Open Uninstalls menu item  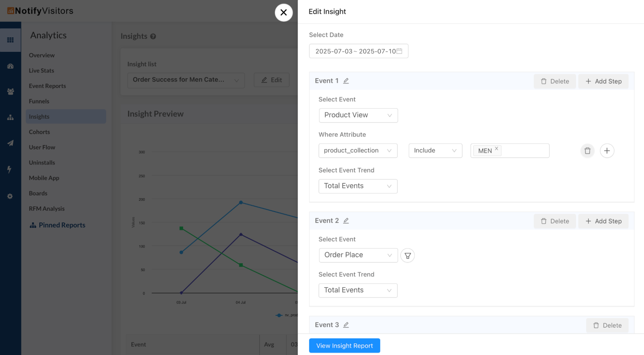tap(42, 163)
